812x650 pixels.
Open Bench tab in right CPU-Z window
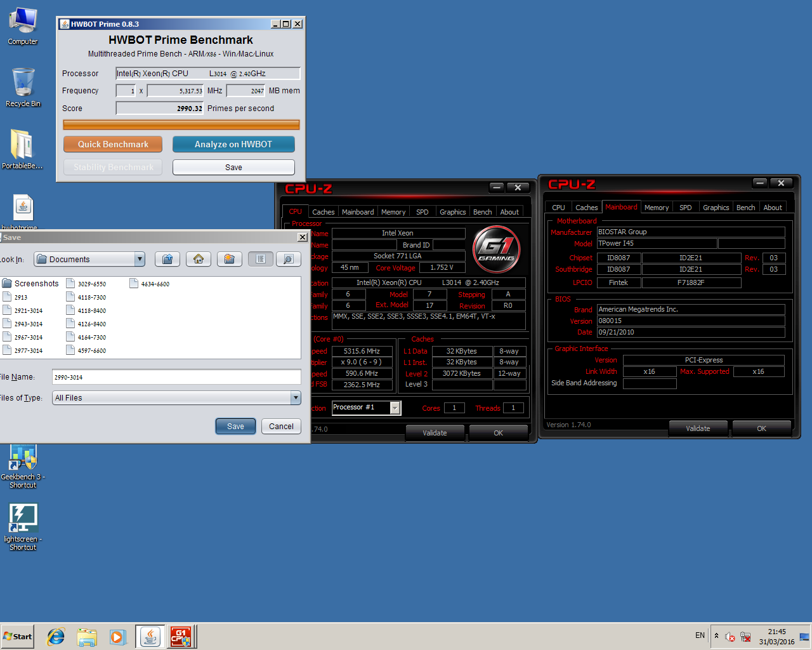[746, 208]
